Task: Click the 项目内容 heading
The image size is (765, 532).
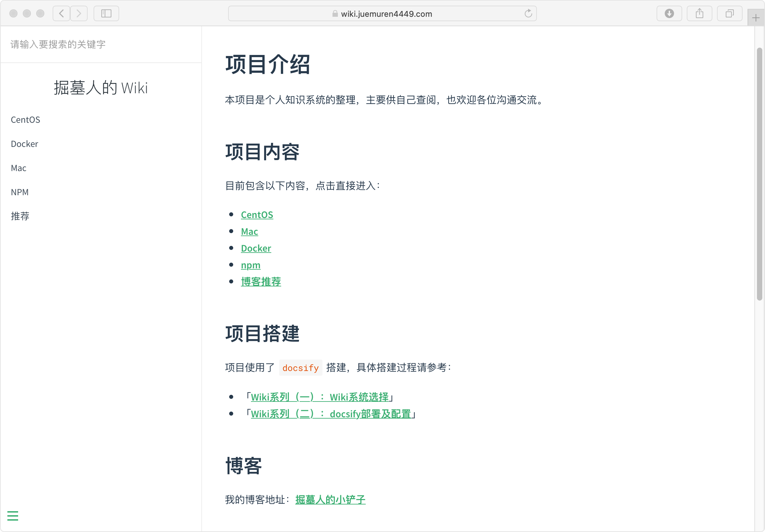Action: tap(262, 152)
